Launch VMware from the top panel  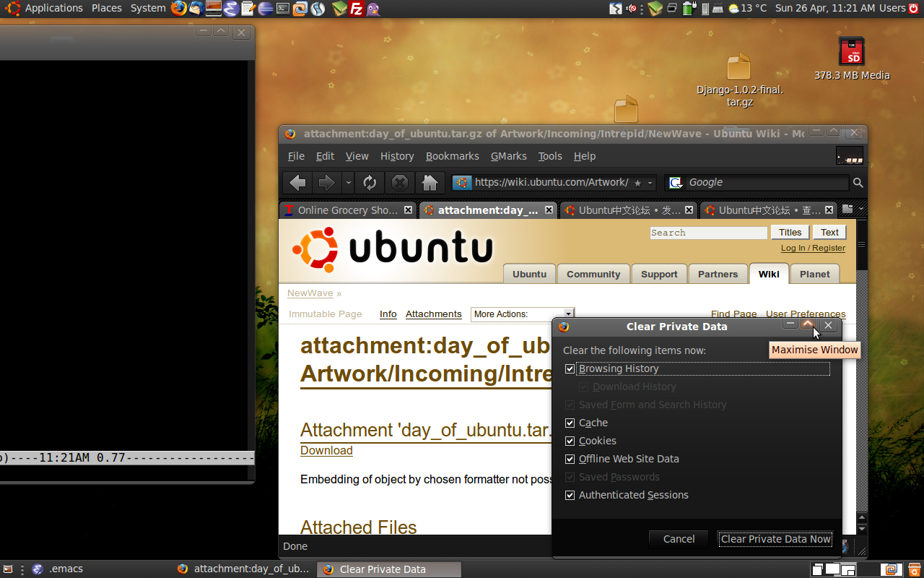coord(300,9)
